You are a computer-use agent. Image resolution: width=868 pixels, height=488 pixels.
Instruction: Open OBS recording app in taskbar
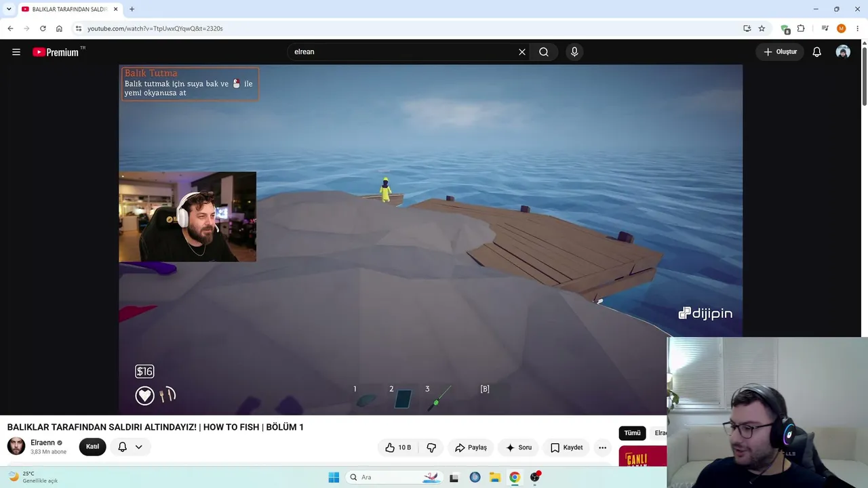pos(535,477)
